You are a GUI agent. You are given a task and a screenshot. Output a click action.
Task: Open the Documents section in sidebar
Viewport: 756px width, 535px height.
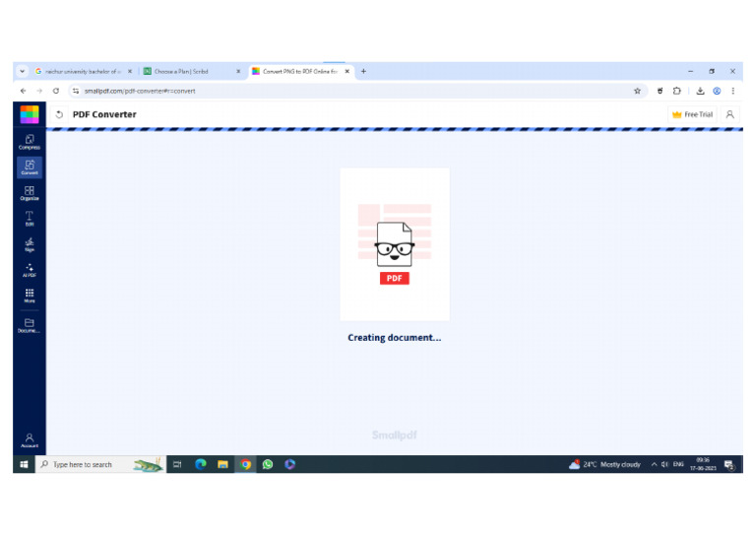coord(30,325)
